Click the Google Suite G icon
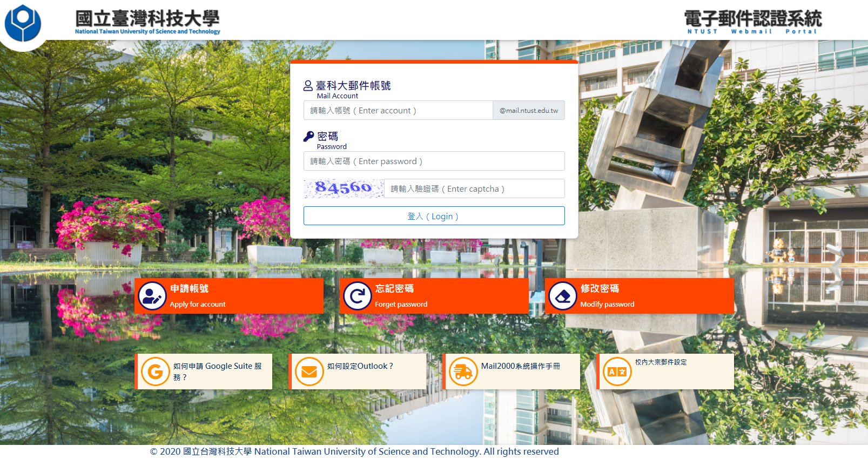Viewport: 868px width, 466px height. [156, 372]
